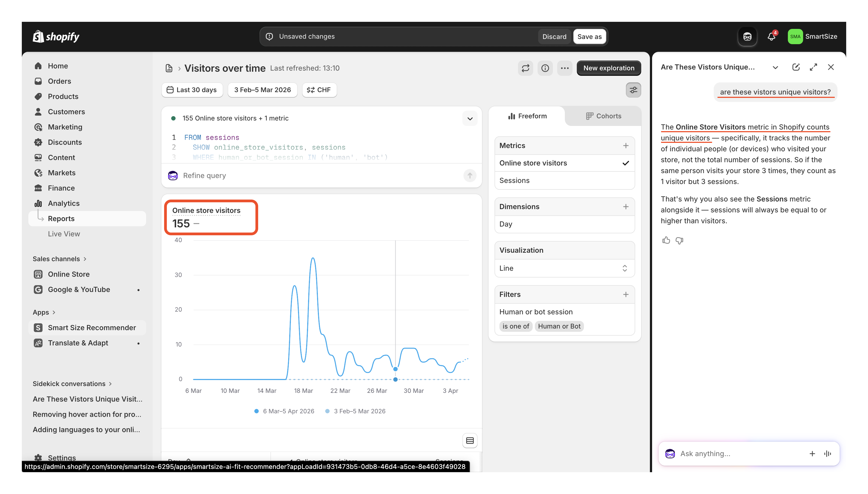The width and height of the screenshot is (868, 494).
Task: Click the Sidekick icon beside Refine query
Action: 173,175
